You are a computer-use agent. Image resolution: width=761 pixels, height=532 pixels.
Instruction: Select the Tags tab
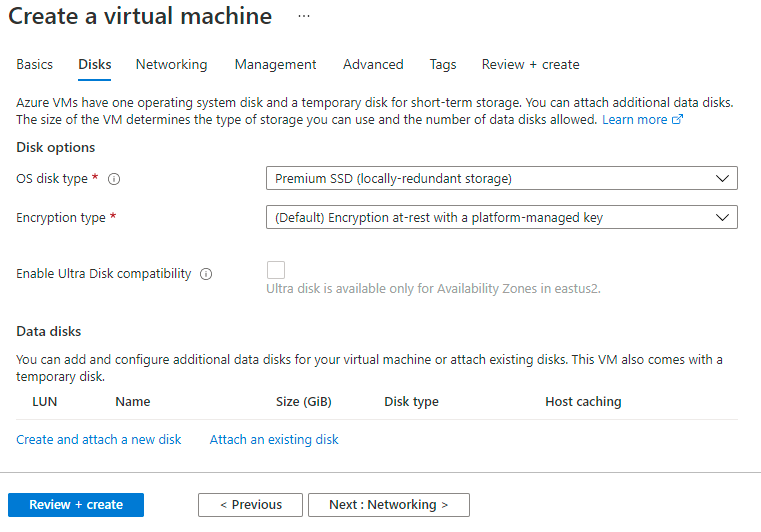click(x=443, y=64)
